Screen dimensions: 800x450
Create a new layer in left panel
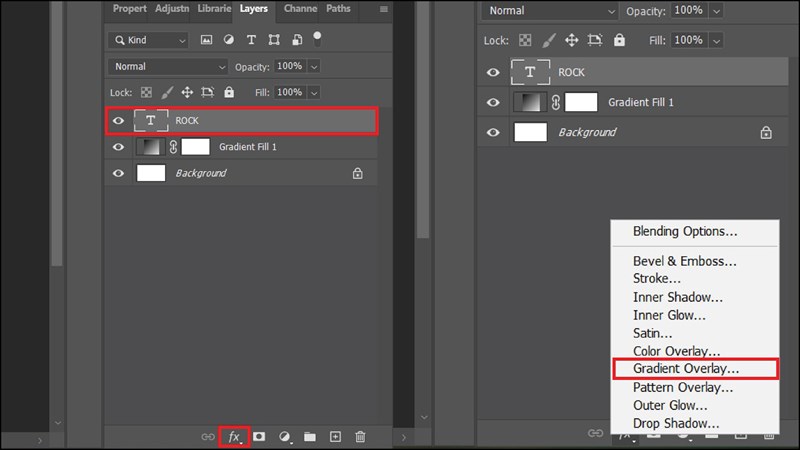pyautogui.click(x=335, y=437)
